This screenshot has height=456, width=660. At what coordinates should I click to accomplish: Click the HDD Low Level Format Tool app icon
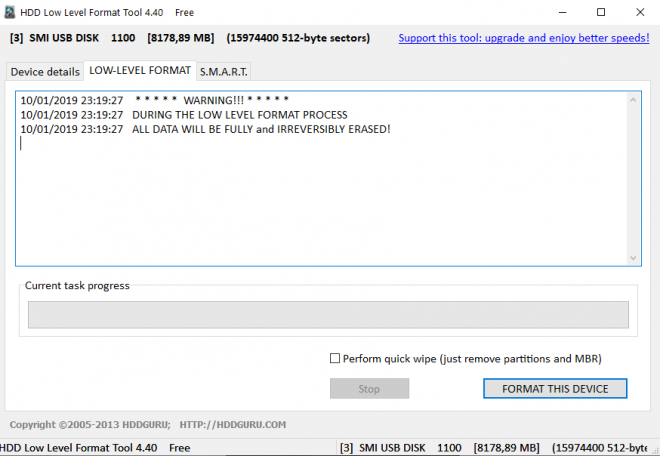click(x=9, y=12)
